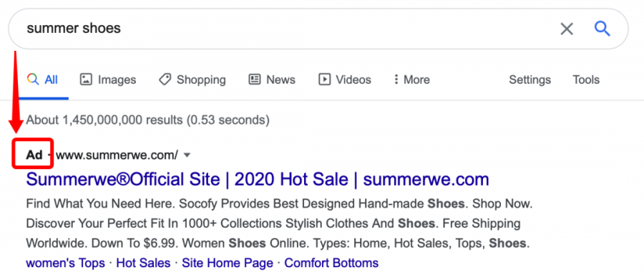Open the Site Home Page sitelink

[x=228, y=263]
